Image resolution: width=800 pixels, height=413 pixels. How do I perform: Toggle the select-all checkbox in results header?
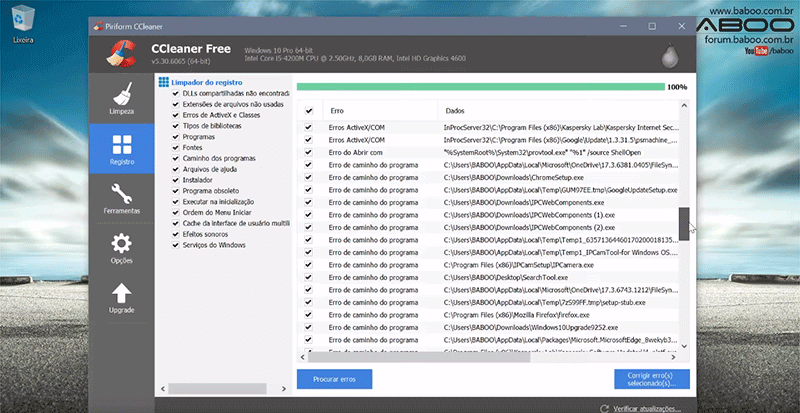pyautogui.click(x=308, y=111)
